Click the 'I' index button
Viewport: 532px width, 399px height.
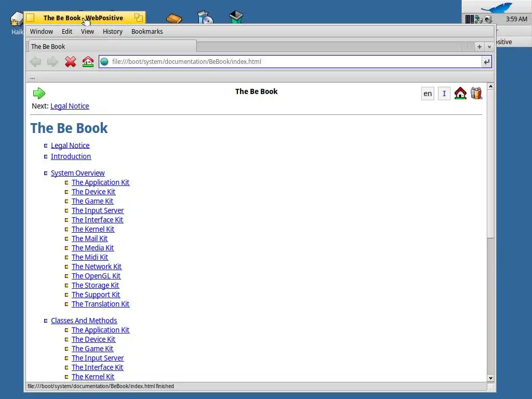(x=444, y=94)
